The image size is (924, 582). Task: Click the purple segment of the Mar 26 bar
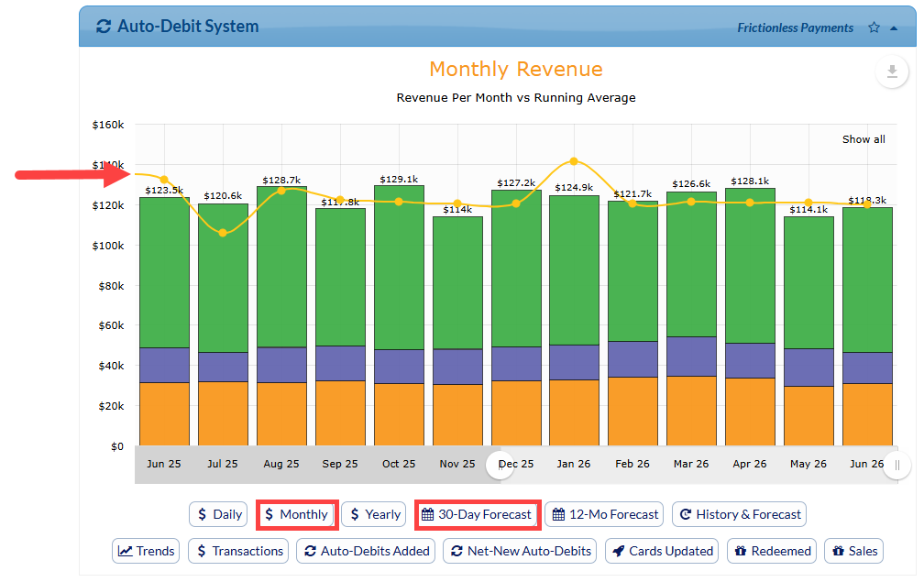tap(691, 357)
